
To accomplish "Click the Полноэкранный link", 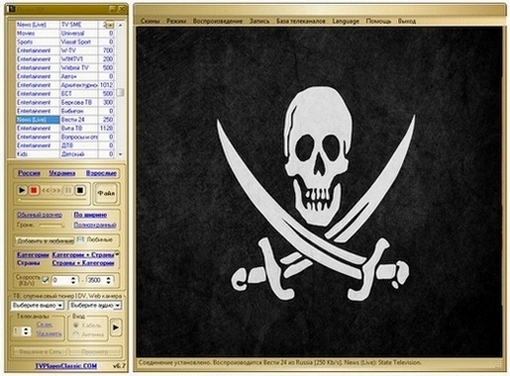I will (x=95, y=225).
